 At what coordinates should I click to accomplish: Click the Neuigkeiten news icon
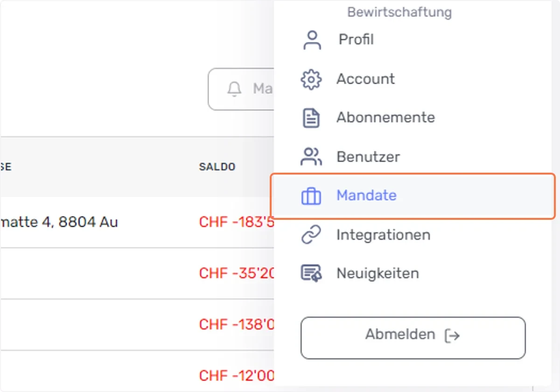311,273
